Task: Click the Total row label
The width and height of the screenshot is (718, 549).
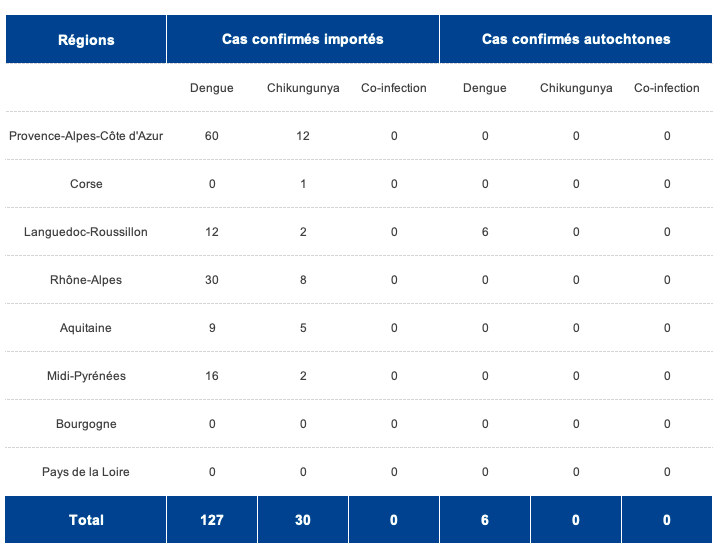Action: point(86,520)
